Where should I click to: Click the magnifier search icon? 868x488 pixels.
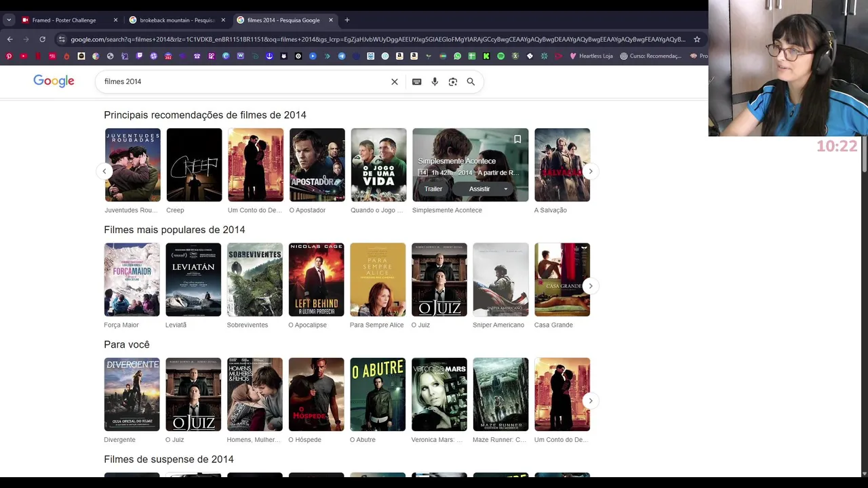pos(471,81)
